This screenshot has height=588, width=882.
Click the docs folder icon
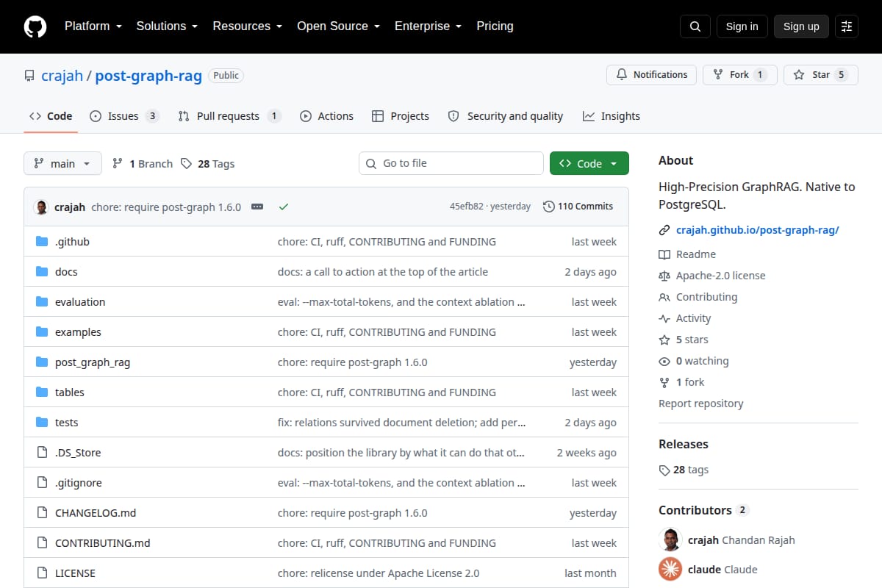click(42, 272)
